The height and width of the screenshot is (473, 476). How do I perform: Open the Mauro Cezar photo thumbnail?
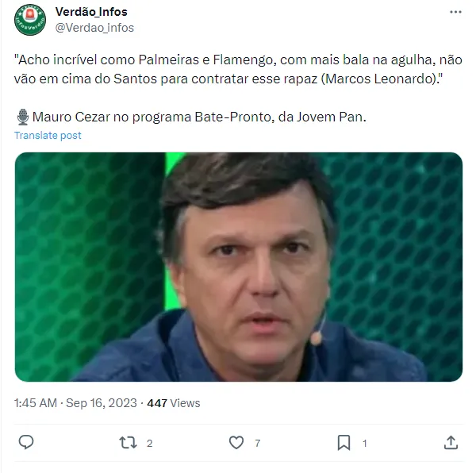pyautogui.click(x=239, y=267)
